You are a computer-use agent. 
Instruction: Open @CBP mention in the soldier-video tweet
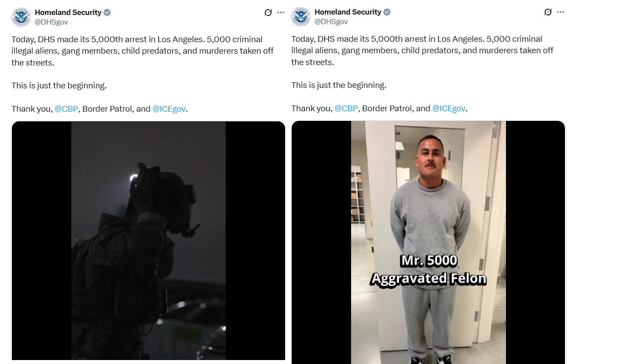[66, 109]
